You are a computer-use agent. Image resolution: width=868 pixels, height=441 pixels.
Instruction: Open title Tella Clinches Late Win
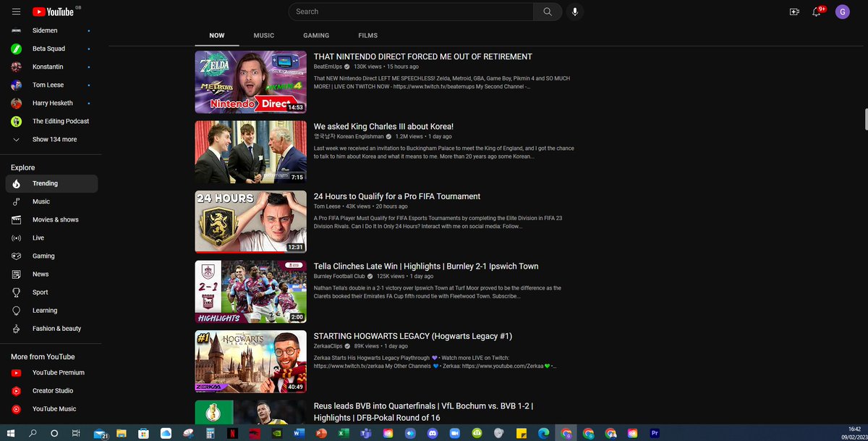click(426, 266)
